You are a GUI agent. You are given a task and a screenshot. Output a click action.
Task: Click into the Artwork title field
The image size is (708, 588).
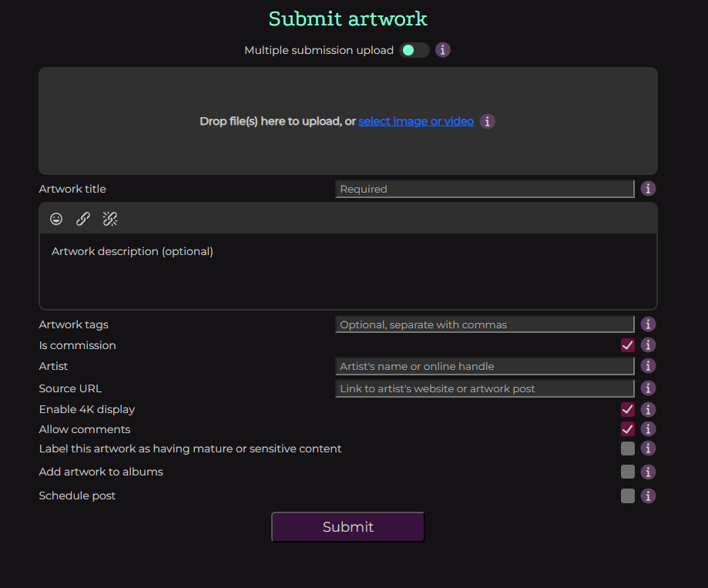(x=485, y=189)
